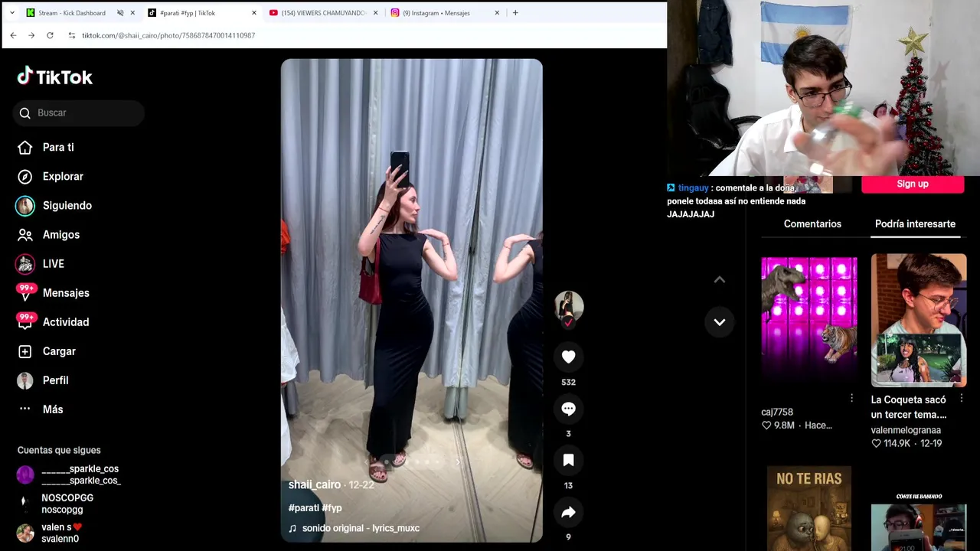Open the NO TE RIAS video thumbnail
The height and width of the screenshot is (551, 980).
coord(809,508)
